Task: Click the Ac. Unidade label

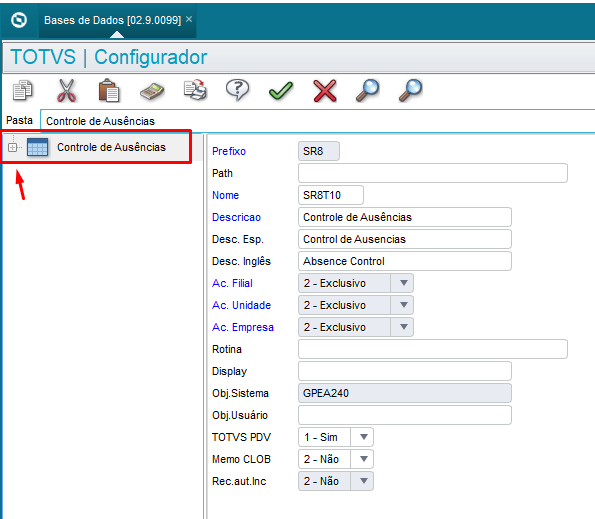Action: click(x=241, y=305)
